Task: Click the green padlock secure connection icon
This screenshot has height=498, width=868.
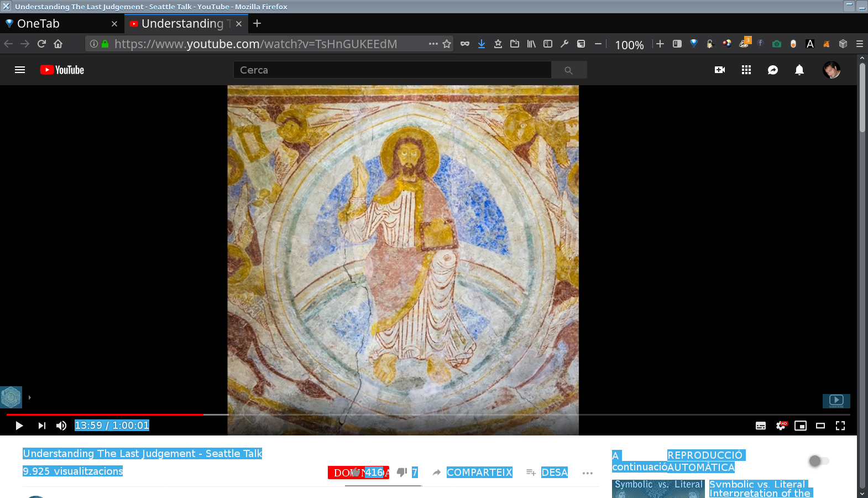Action: (105, 44)
